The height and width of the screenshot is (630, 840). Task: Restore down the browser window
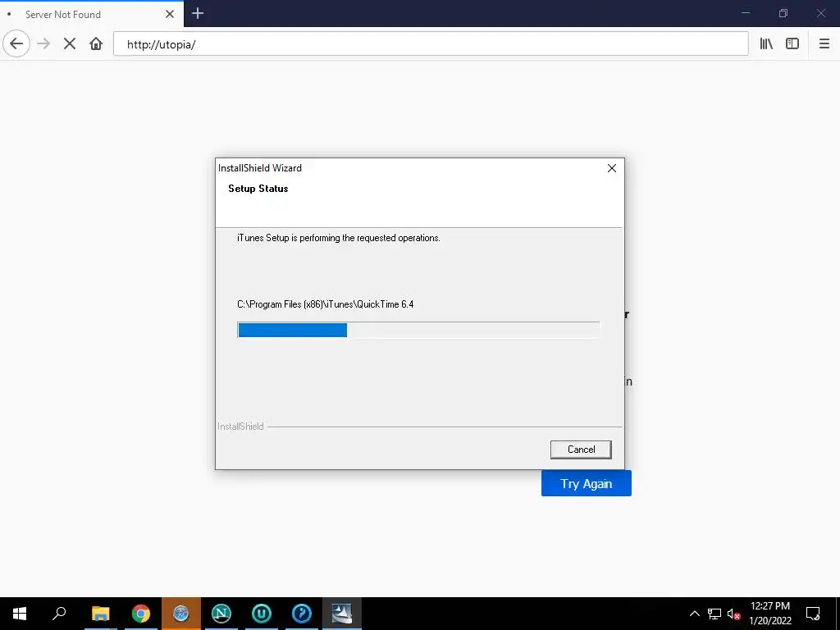click(x=783, y=13)
